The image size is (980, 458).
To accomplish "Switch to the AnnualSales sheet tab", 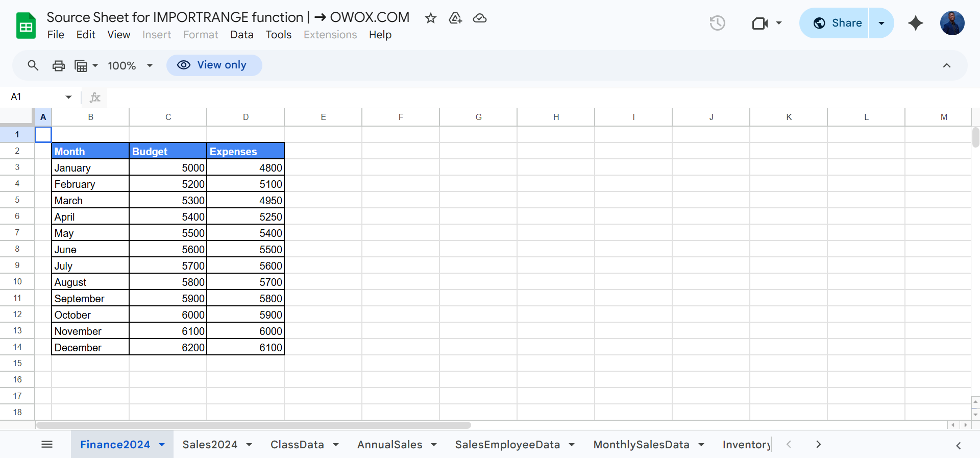I will click(390, 445).
